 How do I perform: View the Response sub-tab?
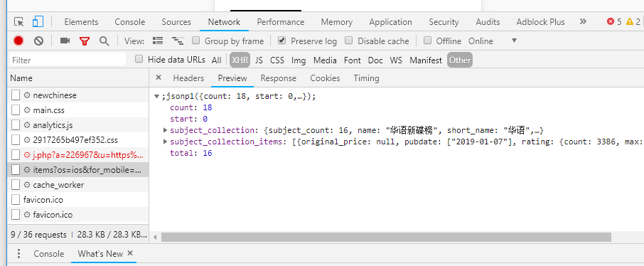click(x=279, y=78)
